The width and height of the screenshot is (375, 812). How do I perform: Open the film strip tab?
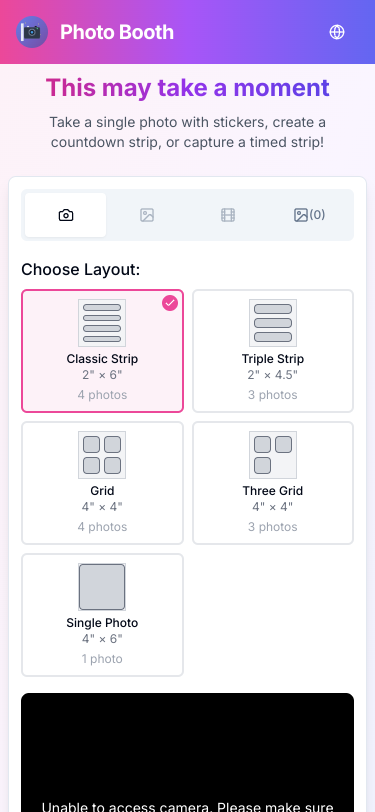(228, 215)
